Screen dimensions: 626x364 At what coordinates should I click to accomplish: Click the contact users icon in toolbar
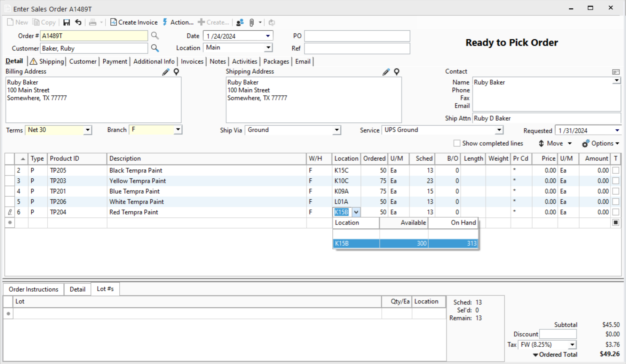click(x=240, y=23)
